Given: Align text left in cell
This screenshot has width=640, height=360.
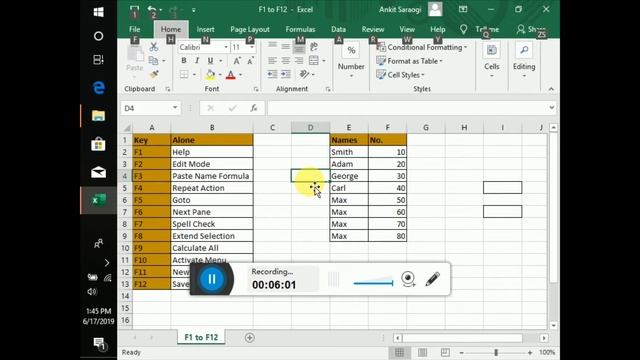Looking at the screenshot, I should 272,61.
